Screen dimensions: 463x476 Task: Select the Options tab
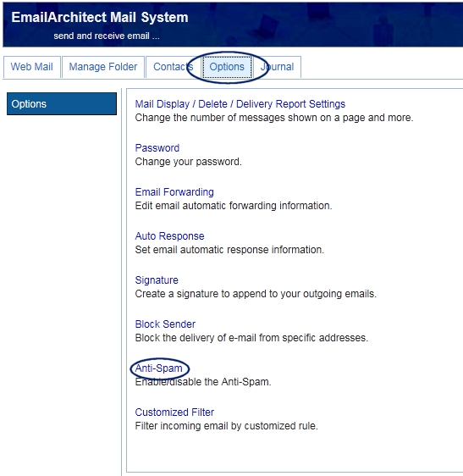pyautogui.click(x=227, y=67)
